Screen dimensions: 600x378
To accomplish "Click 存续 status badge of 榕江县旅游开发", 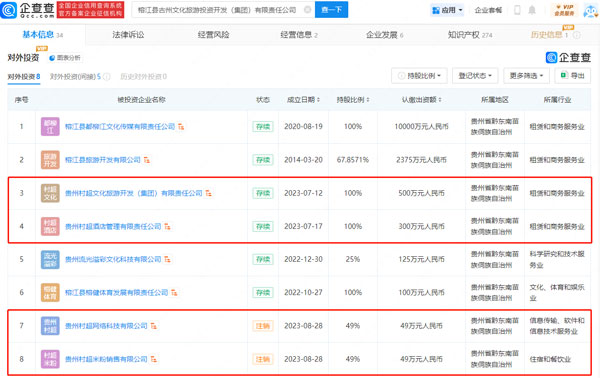I will [263, 160].
